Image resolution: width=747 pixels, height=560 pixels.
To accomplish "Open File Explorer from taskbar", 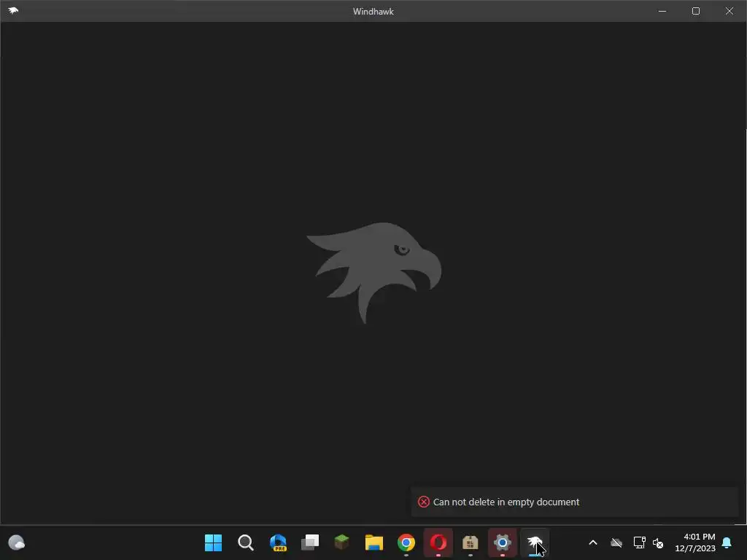I will (374, 542).
